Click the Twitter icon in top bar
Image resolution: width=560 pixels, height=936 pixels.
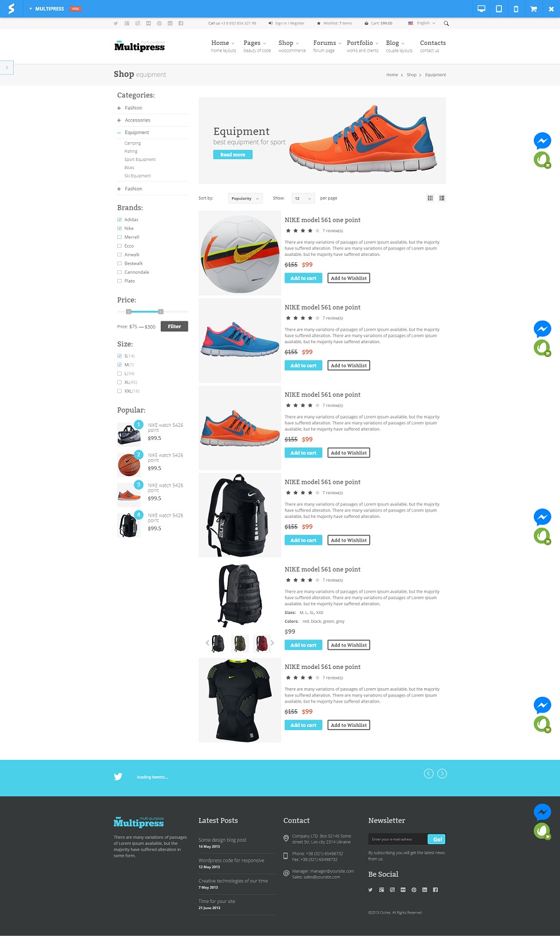[116, 23]
